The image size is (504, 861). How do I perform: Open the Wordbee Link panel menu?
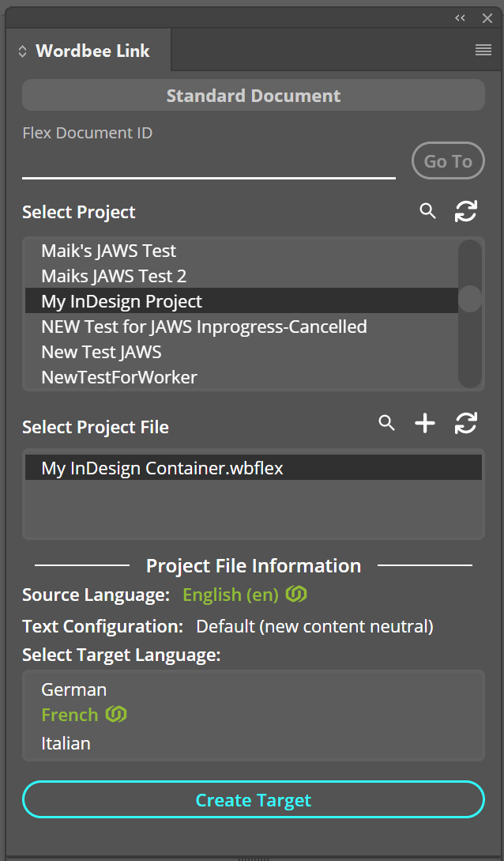point(483,51)
